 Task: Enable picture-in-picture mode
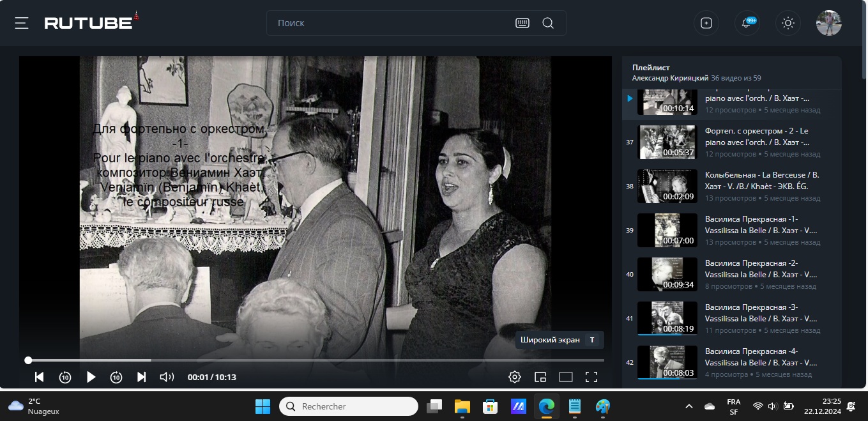point(540,377)
